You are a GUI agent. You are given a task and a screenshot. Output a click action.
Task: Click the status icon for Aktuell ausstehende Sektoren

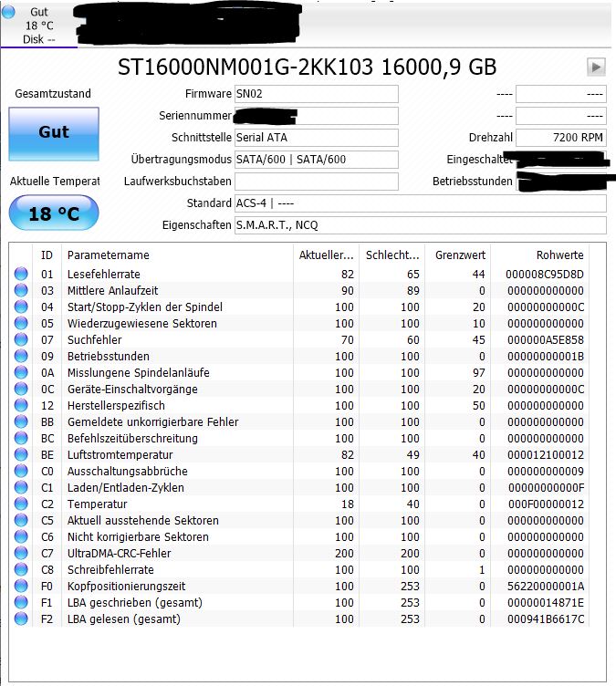tap(21, 520)
